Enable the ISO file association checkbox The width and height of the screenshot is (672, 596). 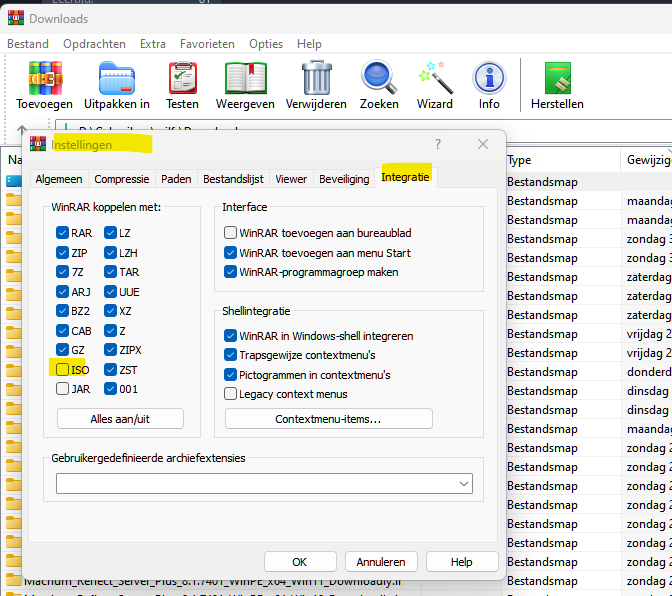[x=63, y=370]
